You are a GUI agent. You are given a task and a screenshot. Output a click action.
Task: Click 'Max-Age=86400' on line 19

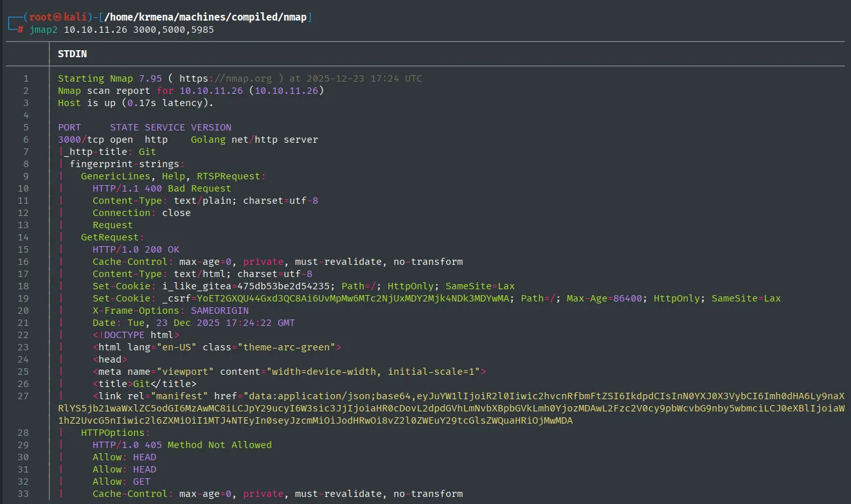pos(605,298)
